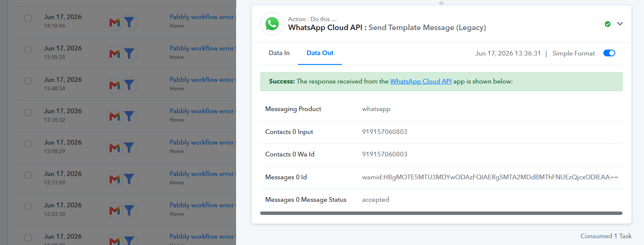Click the Jun 17, 2026 13:36:31 timestamp
644x245 pixels.
click(508, 53)
